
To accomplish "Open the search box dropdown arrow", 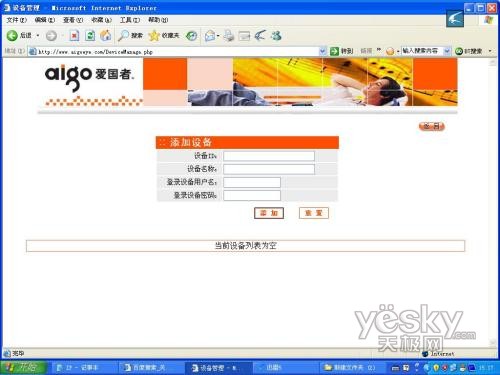I will (x=447, y=51).
